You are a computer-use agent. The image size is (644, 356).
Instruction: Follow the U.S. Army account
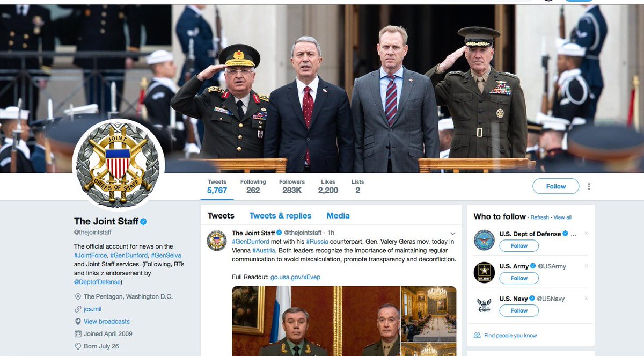click(x=519, y=278)
